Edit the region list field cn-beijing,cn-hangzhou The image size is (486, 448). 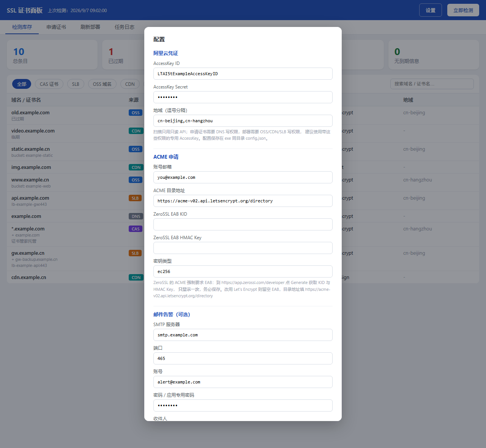point(243,121)
